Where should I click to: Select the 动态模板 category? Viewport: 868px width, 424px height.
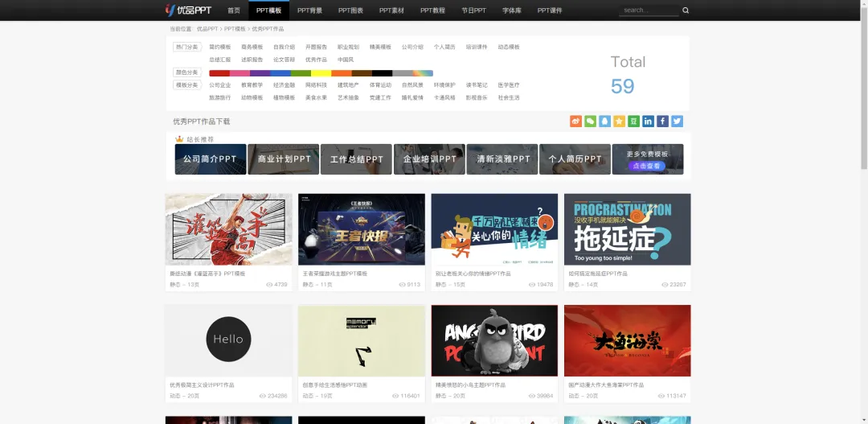509,47
